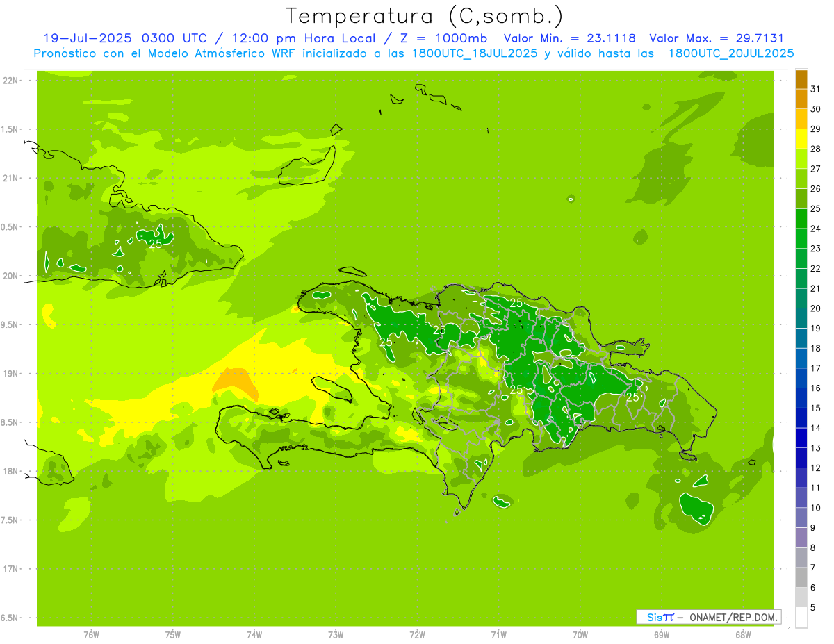Click the Valor Min. = 23.1118 value
834x644 pixels.
(x=569, y=38)
